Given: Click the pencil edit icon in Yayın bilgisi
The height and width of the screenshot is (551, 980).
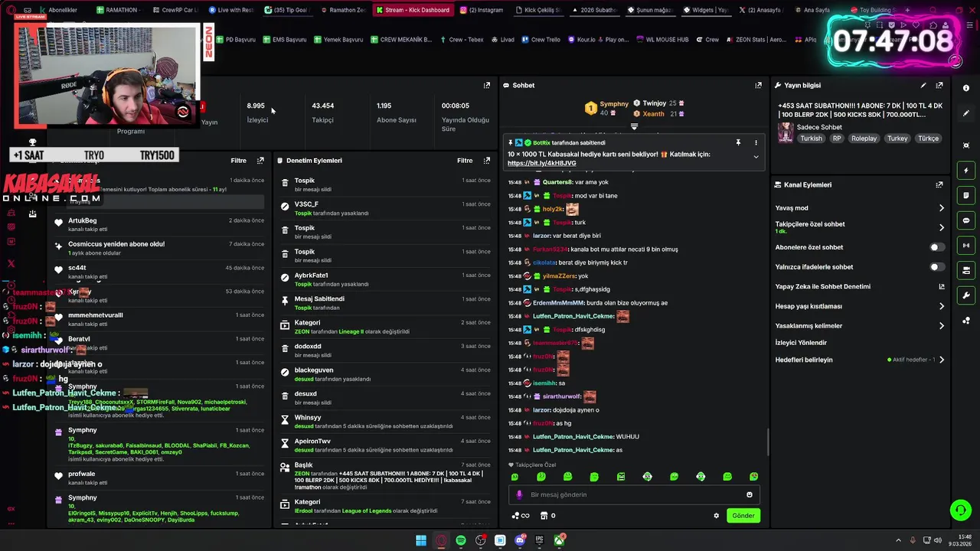Looking at the screenshot, I should point(923,85).
